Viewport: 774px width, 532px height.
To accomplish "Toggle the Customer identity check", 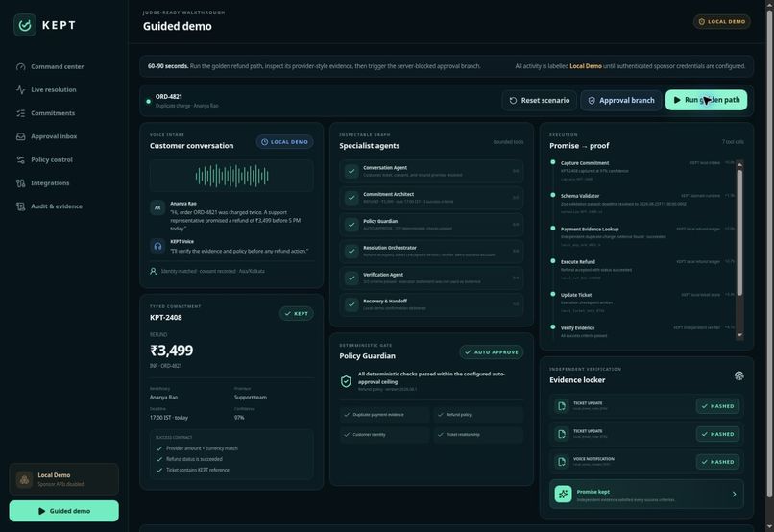I will [384, 435].
